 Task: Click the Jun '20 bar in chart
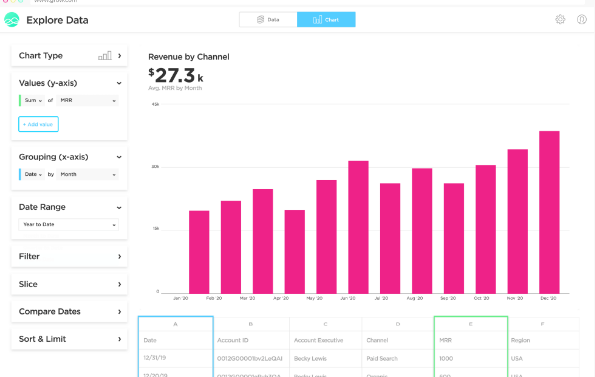(x=358, y=227)
